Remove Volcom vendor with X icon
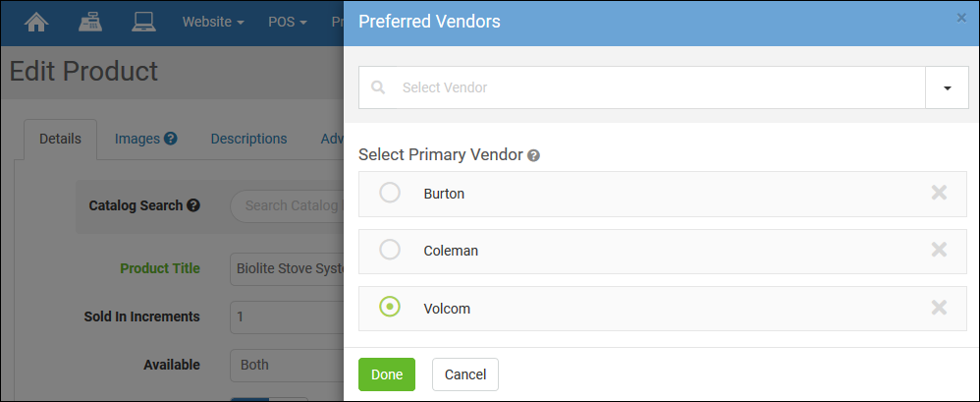The image size is (980, 402). coord(939,308)
